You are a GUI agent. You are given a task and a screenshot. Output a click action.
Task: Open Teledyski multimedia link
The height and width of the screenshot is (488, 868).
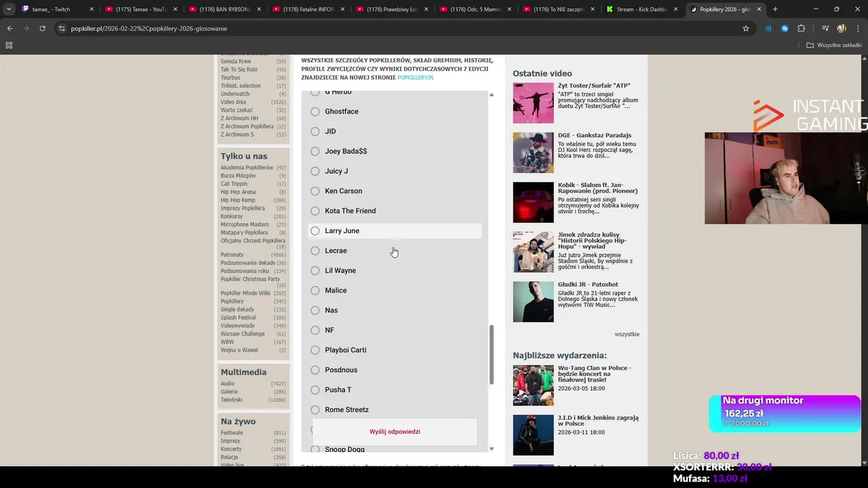pyautogui.click(x=231, y=400)
